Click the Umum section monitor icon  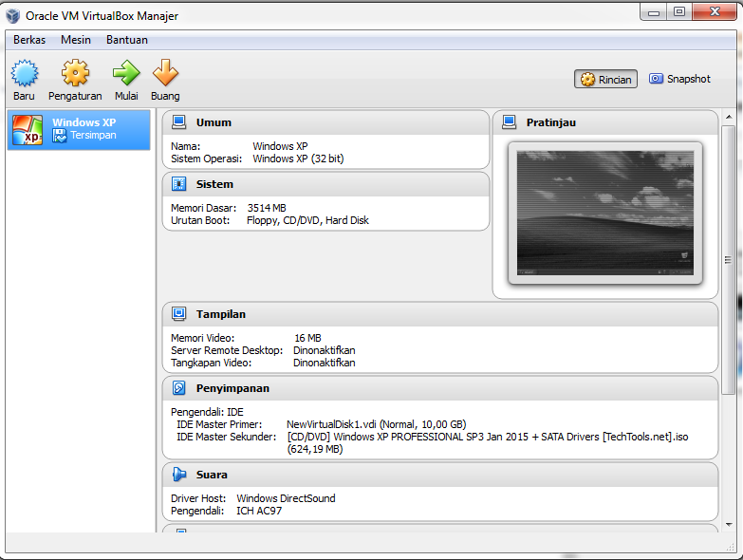[178, 122]
